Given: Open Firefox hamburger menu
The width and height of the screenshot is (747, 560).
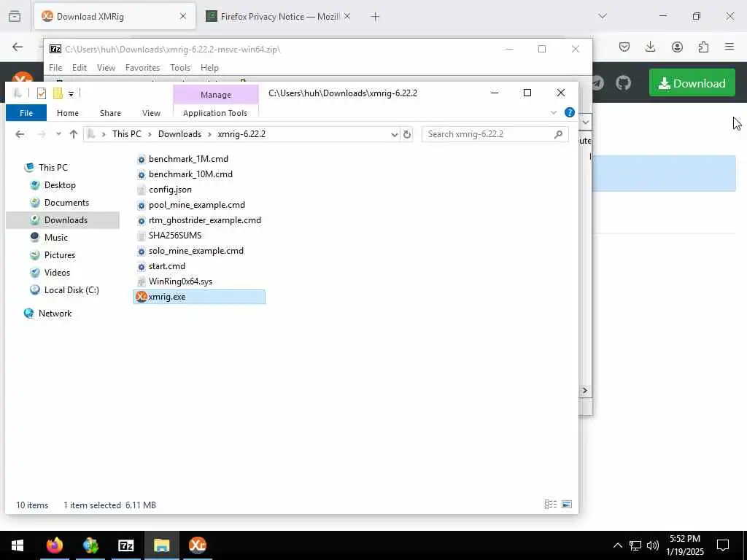Looking at the screenshot, I should [x=729, y=47].
